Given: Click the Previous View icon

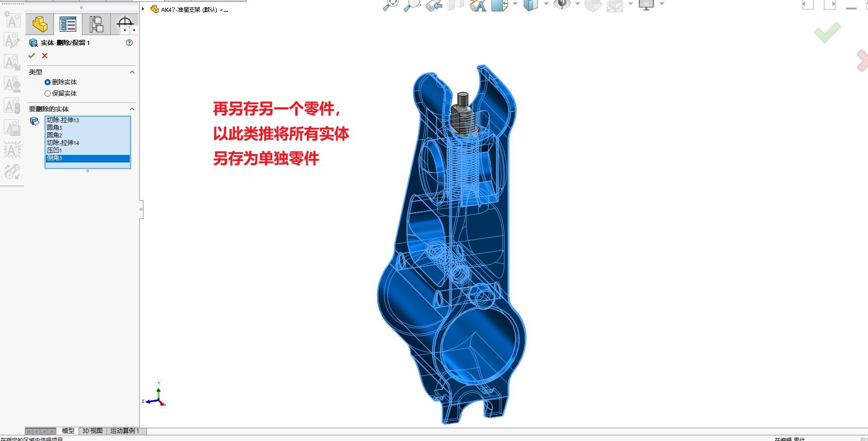Looking at the screenshot, I should point(434,5).
